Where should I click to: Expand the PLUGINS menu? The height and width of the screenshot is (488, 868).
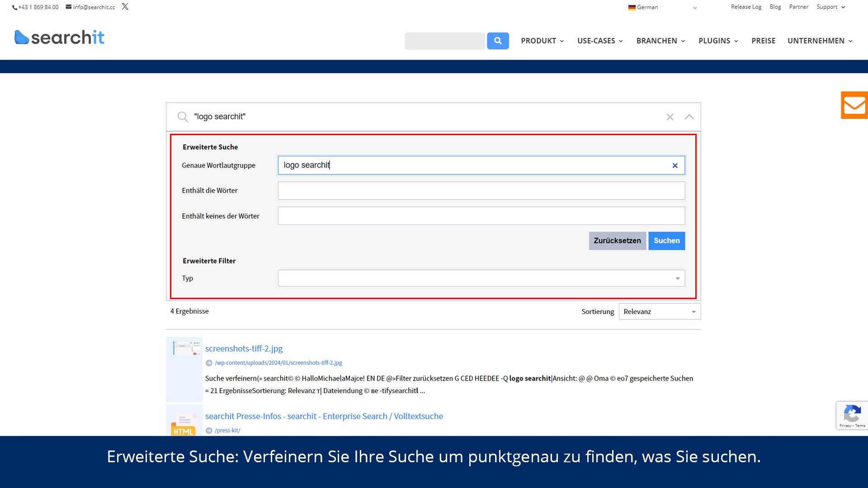tap(718, 41)
